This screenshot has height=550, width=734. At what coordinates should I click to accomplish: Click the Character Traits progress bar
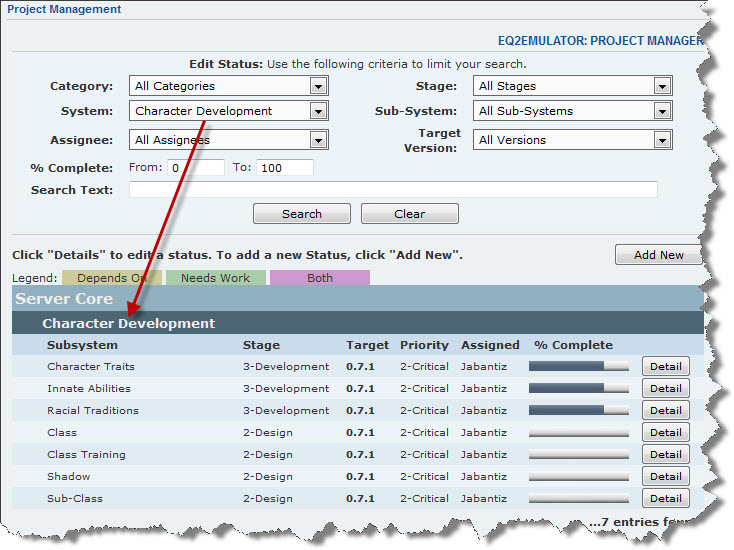click(x=579, y=367)
